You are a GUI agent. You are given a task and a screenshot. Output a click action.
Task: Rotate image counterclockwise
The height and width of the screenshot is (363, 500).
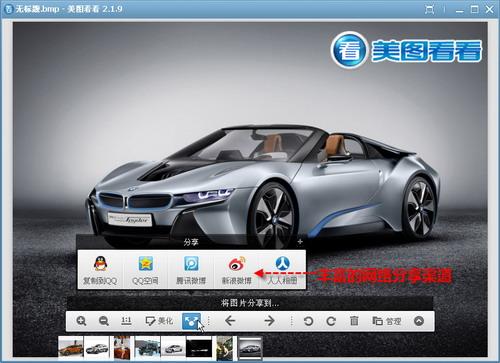309,321
